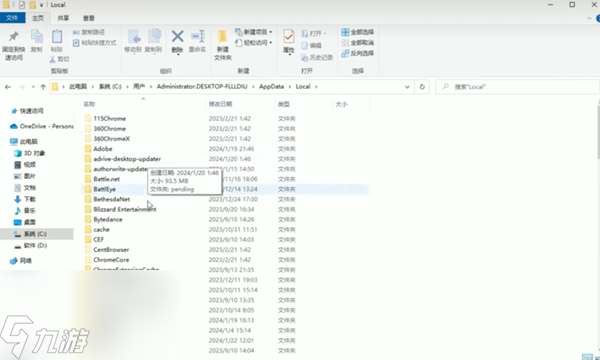Click the History icon in ribbon
This screenshot has height=360, width=600.
coord(305,57)
